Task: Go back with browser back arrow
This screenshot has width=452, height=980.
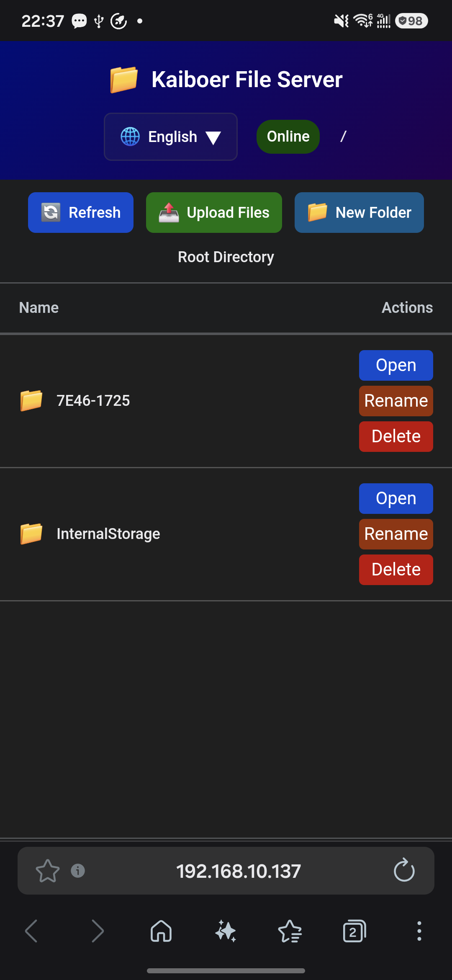Action: (x=31, y=931)
